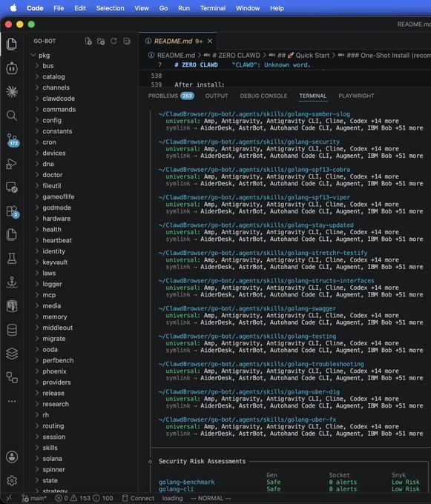Click golang-benchmark in risk assessments
The width and height of the screenshot is (431, 504).
(x=186, y=483)
